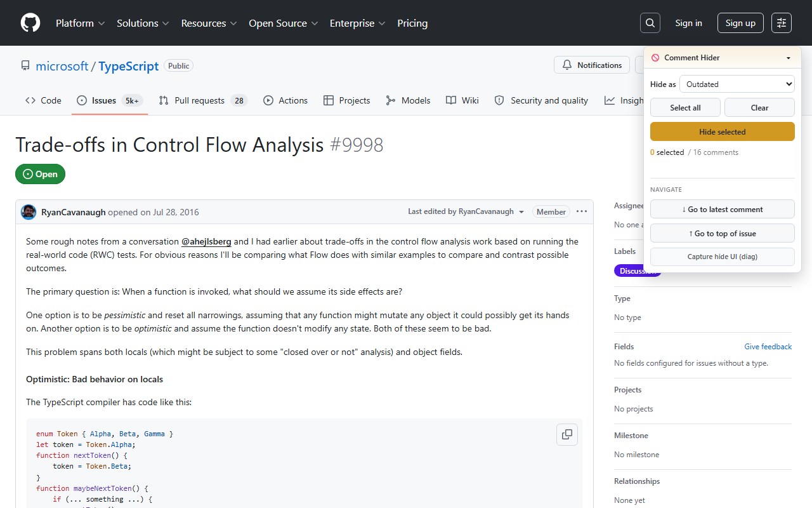This screenshot has height=508, width=812.
Task: Click RyanCavanaugh's avatar image
Action: tap(29, 212)
